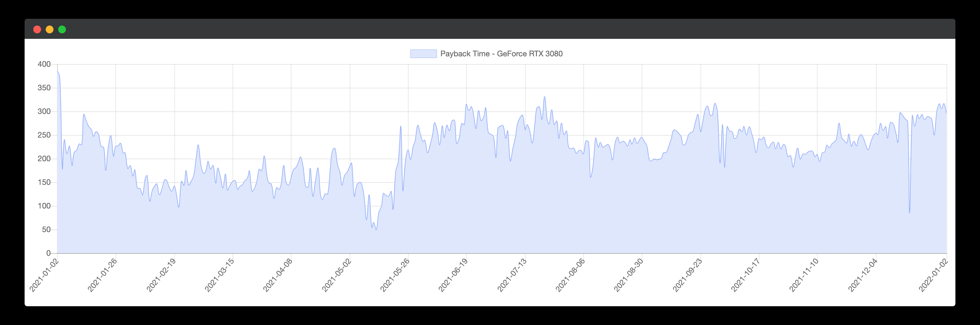The image size is (980, 325).
Task: Click the 0 y-axis value label
Action: [x=48, y=253]
